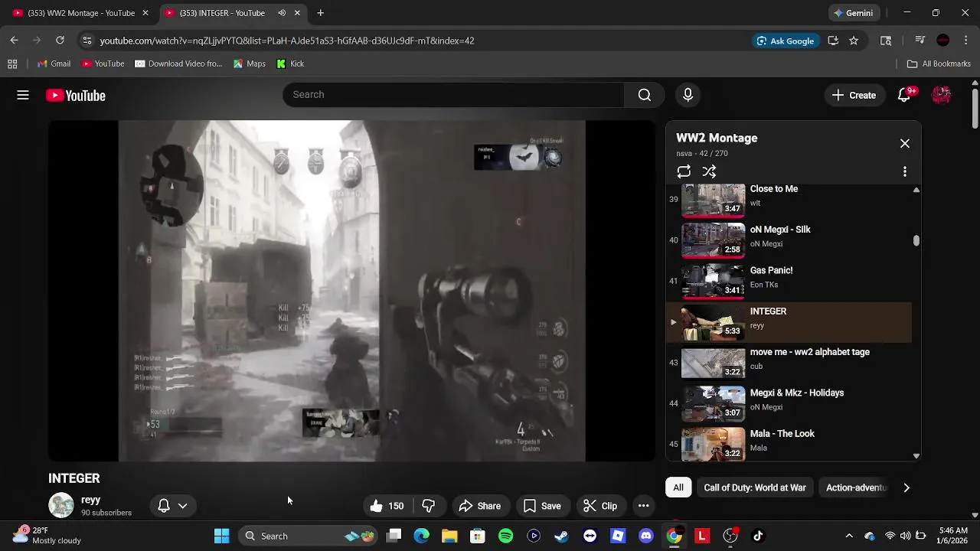
Task: Open reyy channel avatar
Action: click(61, 506)
